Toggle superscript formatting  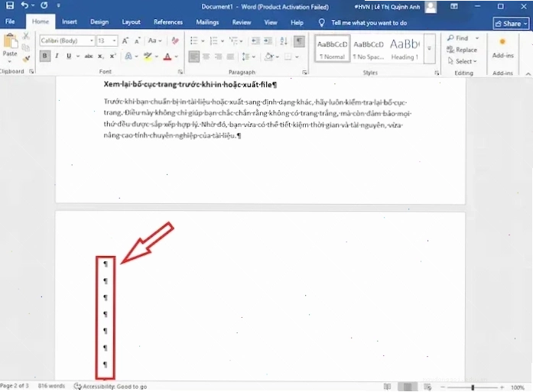pos(113,56)
